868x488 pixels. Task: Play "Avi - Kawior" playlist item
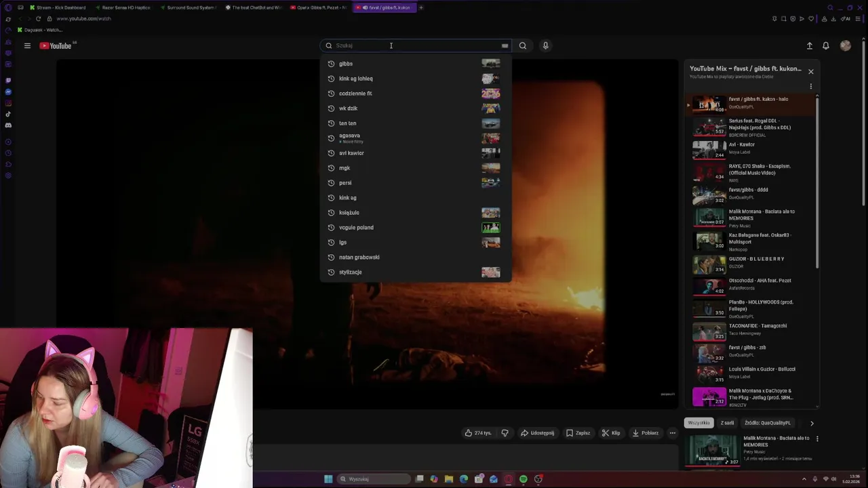coord(751,148)
